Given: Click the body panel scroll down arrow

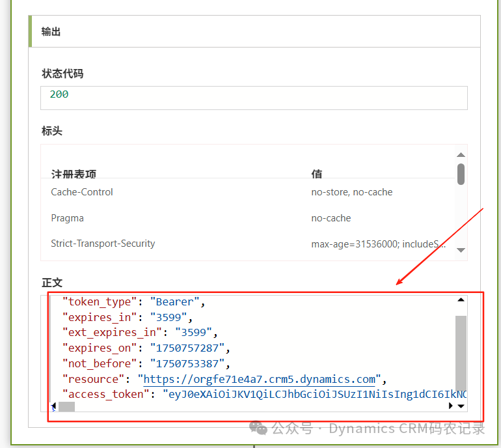Looking at the screenshot, I should [x=461, y=406].
